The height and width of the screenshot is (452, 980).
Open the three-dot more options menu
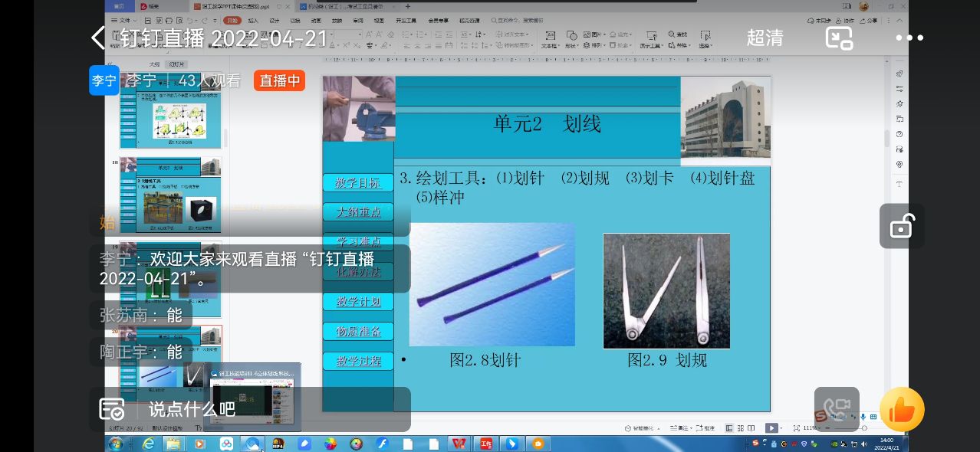click(x=909, y=38)
